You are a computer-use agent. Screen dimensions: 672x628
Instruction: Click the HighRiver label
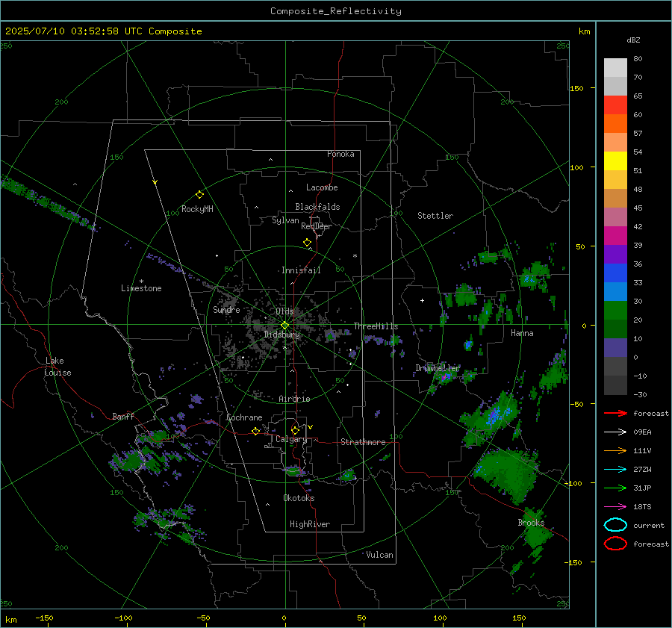point(310,524)
